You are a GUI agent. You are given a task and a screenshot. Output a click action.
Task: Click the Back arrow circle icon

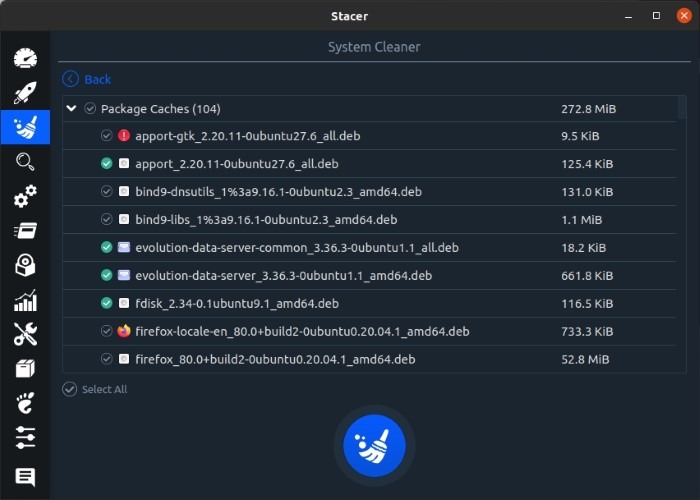pyautogui.click(x=71, y=79)
